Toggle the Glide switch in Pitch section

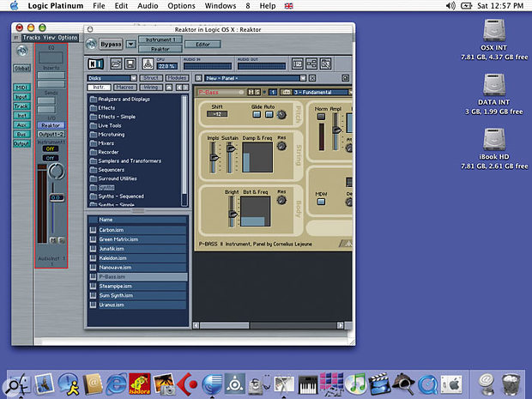[257, 114]
